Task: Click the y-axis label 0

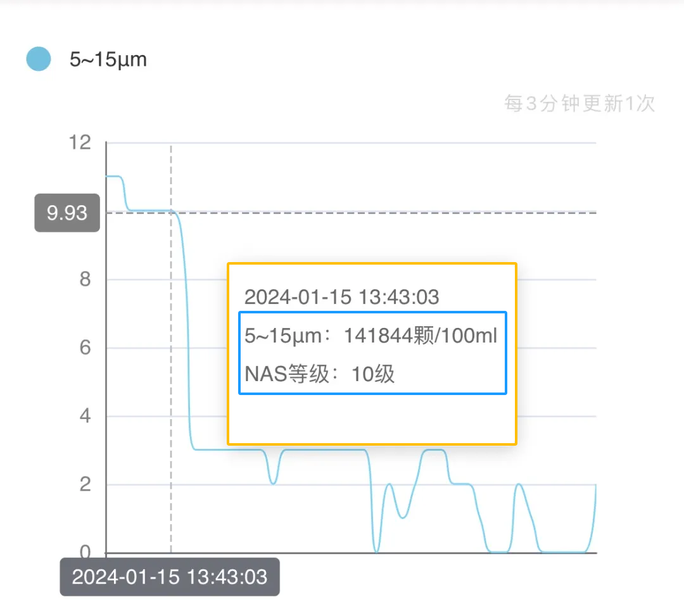Action: tap(85, 553)
